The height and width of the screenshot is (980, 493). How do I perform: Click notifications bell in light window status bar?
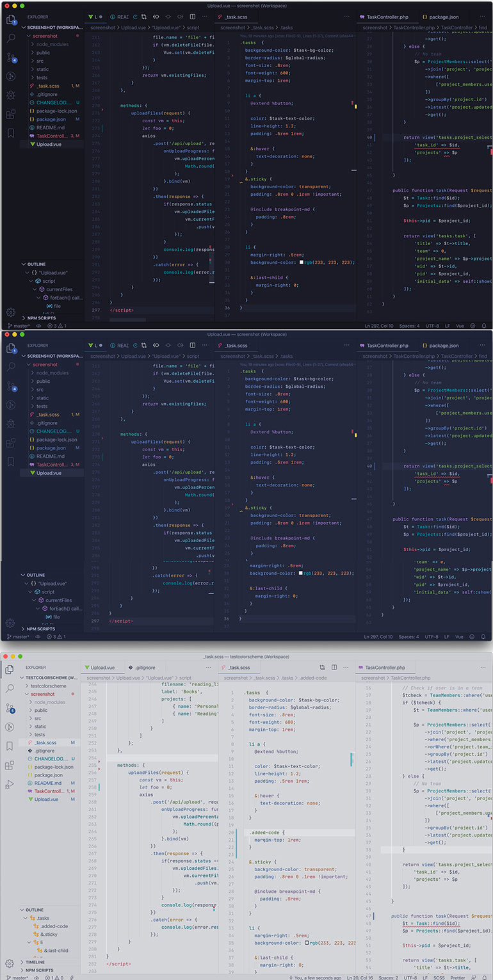coord(485,977)
